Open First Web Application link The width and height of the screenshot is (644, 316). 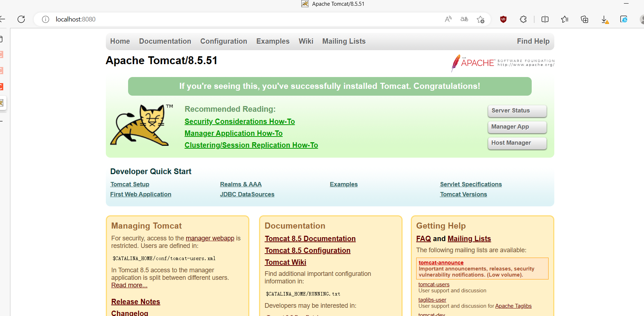[141, 194]
